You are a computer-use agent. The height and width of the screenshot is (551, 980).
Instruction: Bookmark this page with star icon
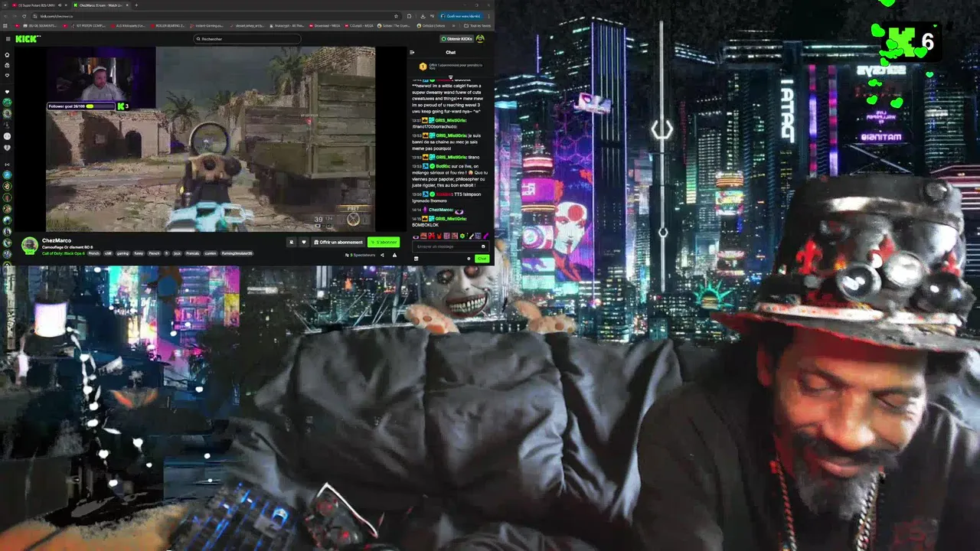[x=396, y=16]
